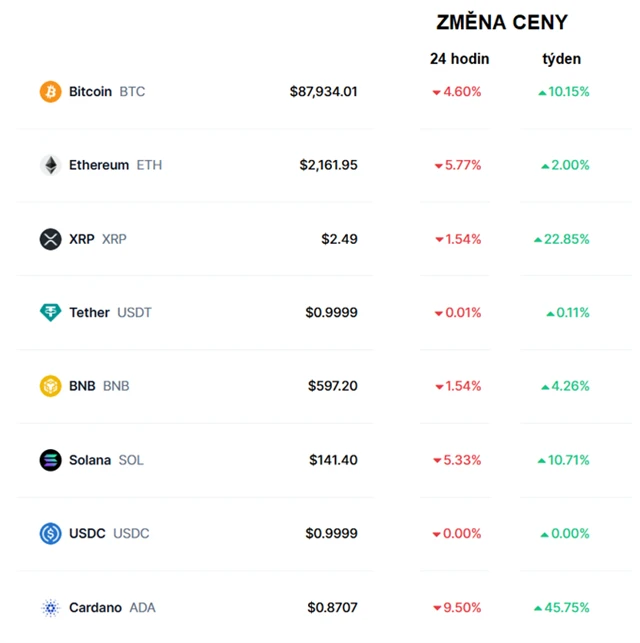The height and width of the screenshot is (643, 640).
Task: Click the XRP black logo icon
Action: (50, 239)
